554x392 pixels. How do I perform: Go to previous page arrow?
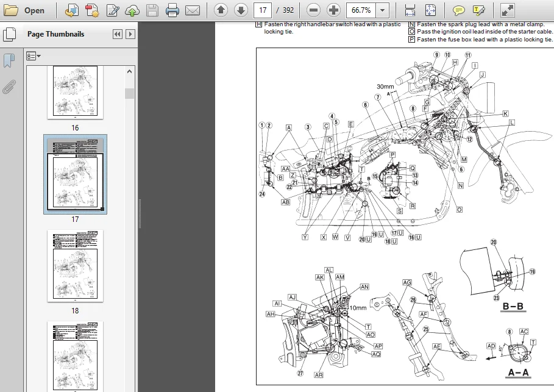[x=221, y=10]
